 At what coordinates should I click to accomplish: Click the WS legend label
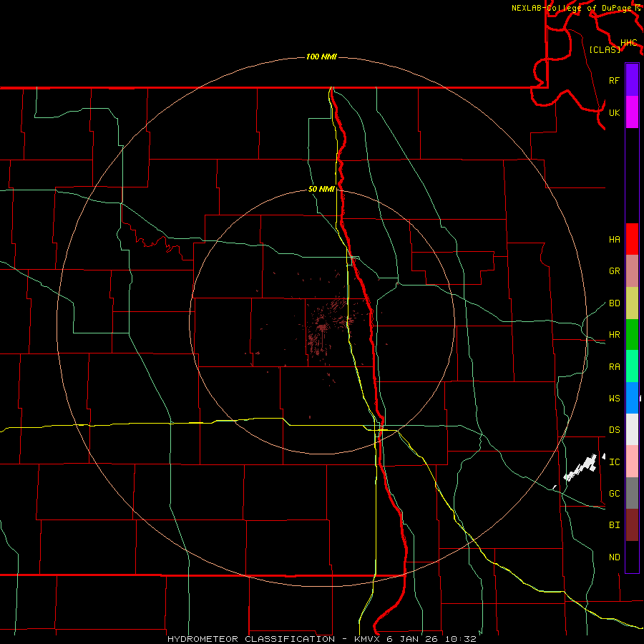[614, 399]
